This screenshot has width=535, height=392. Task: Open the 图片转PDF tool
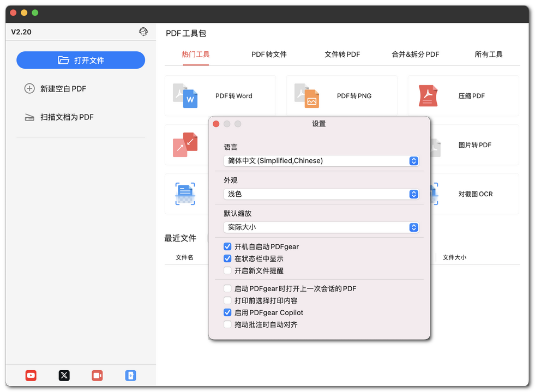coord(472,144)
